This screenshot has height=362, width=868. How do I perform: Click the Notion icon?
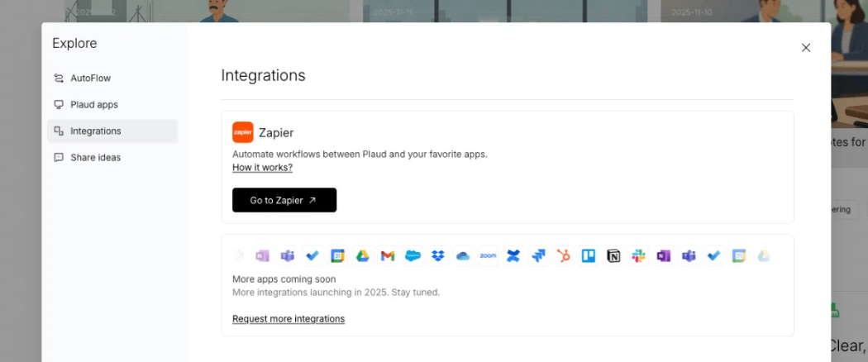pyautogui.click(x=613, y=255)
